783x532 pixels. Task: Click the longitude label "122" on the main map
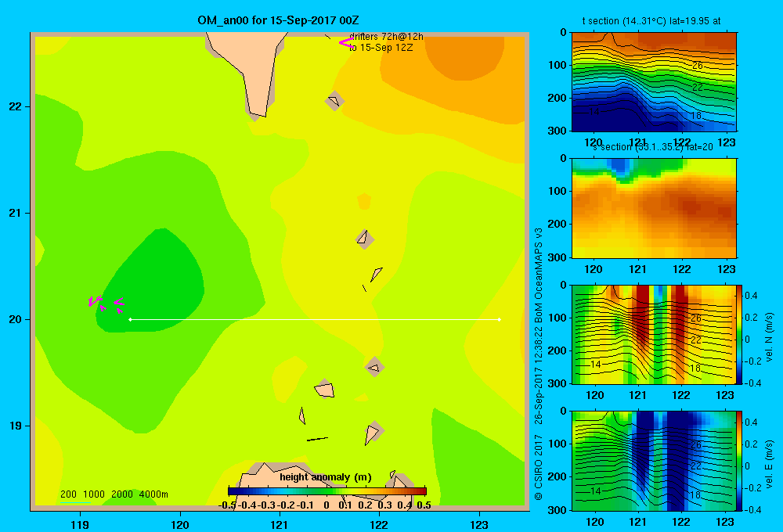tap(379, 524)
